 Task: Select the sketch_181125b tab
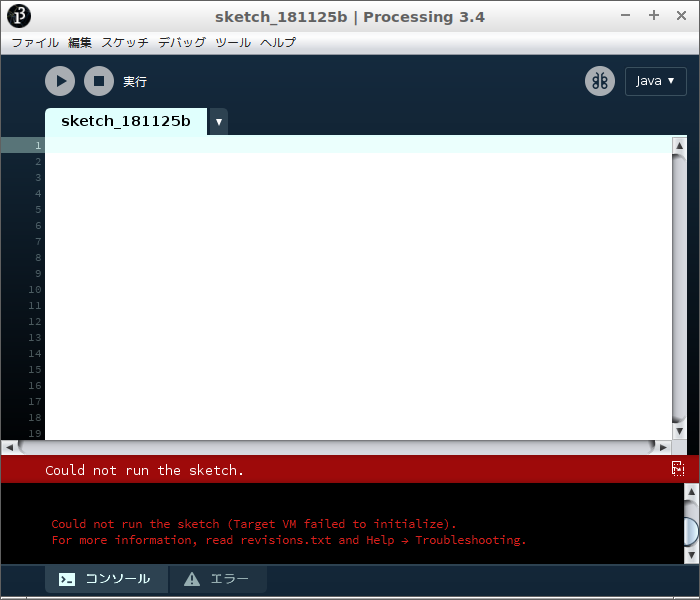tap(126, 121)
